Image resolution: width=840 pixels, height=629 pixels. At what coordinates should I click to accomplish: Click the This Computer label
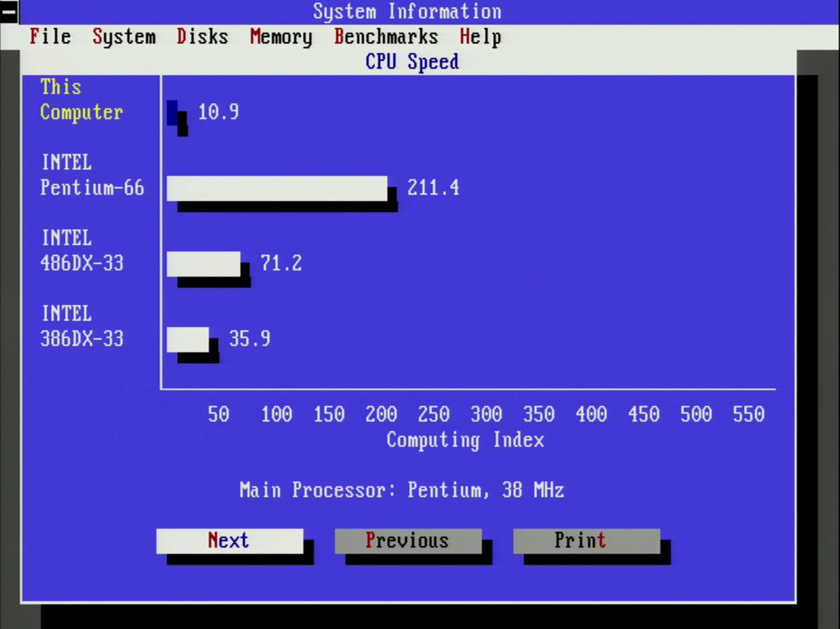coord(81,99)
